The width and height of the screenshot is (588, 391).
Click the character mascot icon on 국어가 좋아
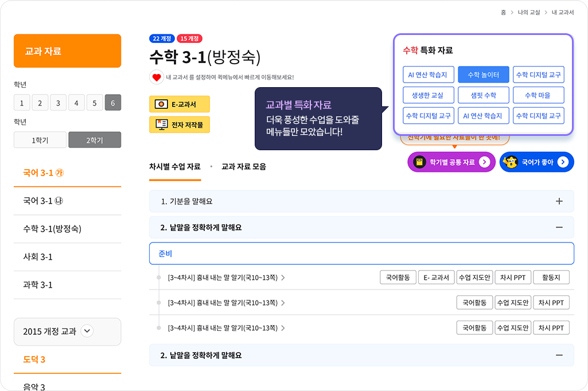click(x=511, y=162)
